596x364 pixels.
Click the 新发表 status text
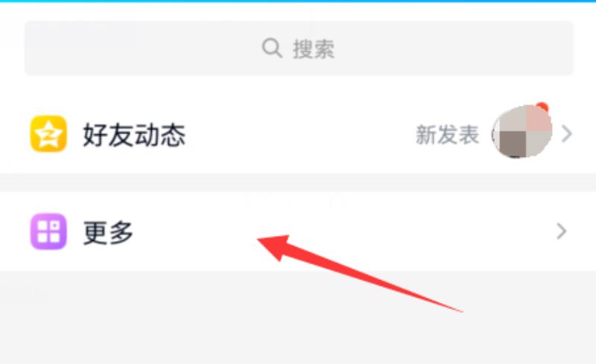(448, 135)
